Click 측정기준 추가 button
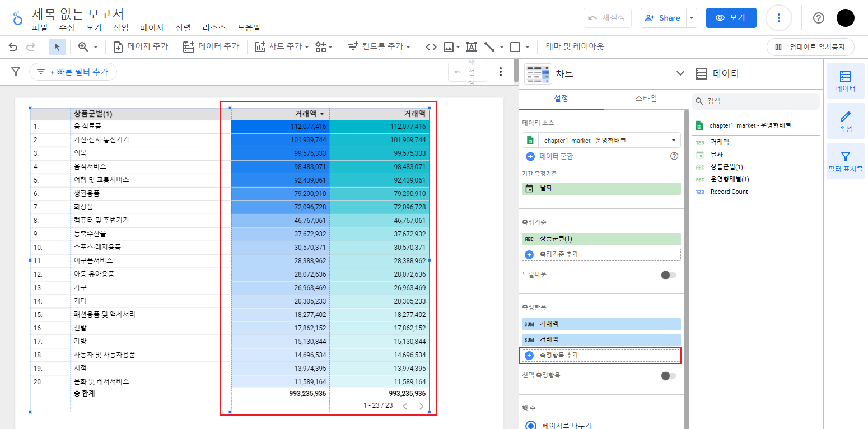This screenshot has height=429, width=868. 601,254
